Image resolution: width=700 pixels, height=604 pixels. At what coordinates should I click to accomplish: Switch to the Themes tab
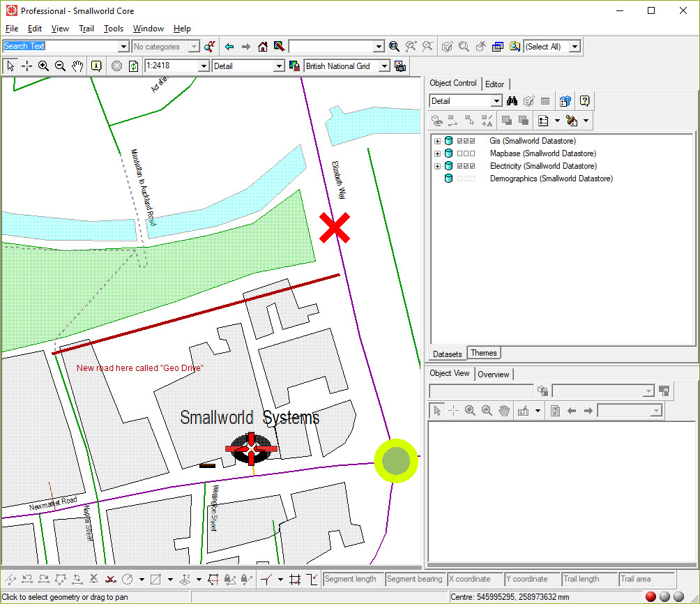point(483,353)
